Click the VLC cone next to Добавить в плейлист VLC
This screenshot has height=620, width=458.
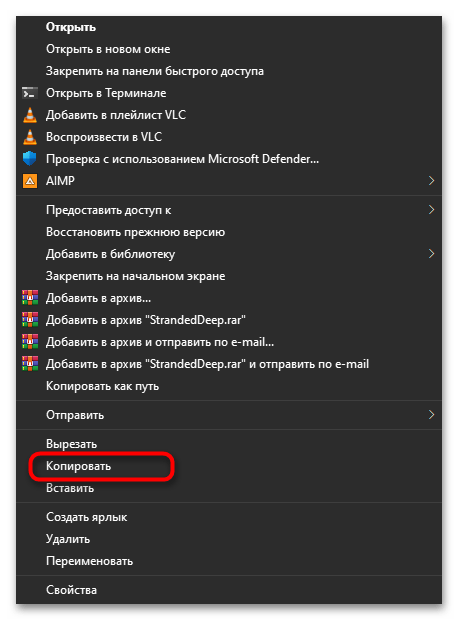(30, 115)
